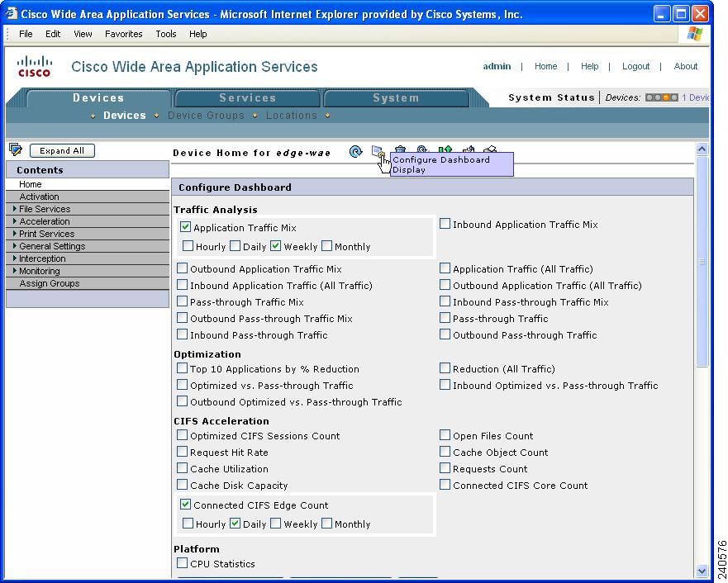Uncheck Application Traffic Mix
This screenshot has height=583, width=728.
coord(186,227)
